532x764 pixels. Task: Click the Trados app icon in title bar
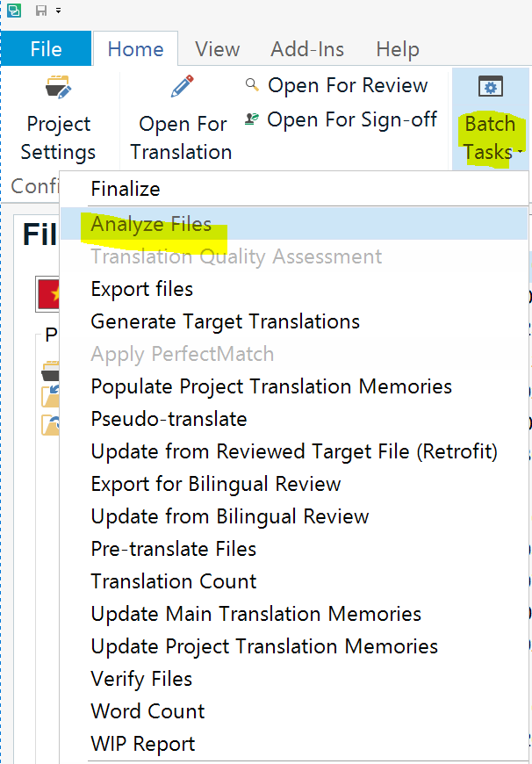pyautogui.click(x=12, y=10)
